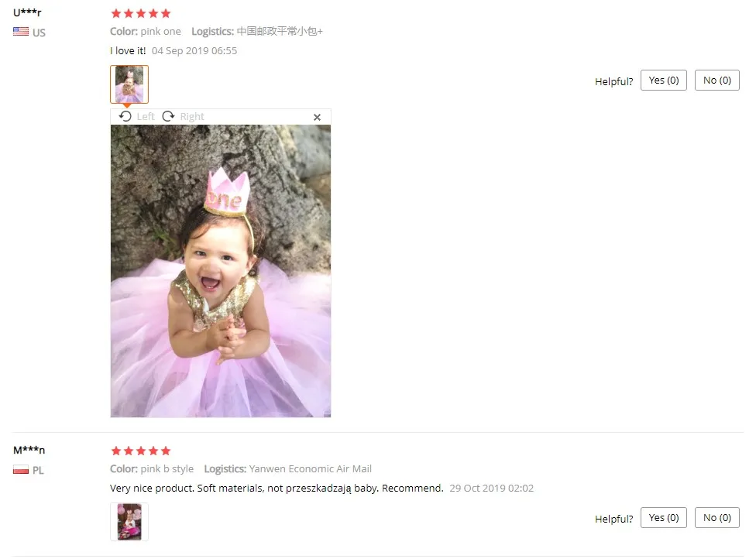Click the five-star rating of M***n
Screen dimensions: 756x559
(141, 451)
